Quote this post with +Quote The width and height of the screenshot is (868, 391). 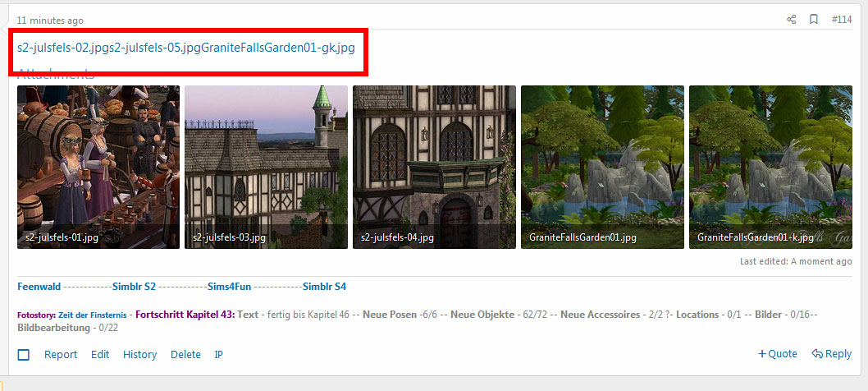(x=778, y=354)
